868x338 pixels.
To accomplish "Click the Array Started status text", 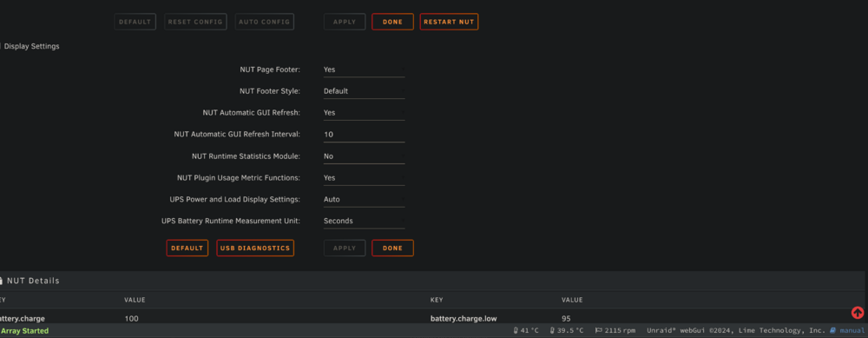I will point(24,331).
